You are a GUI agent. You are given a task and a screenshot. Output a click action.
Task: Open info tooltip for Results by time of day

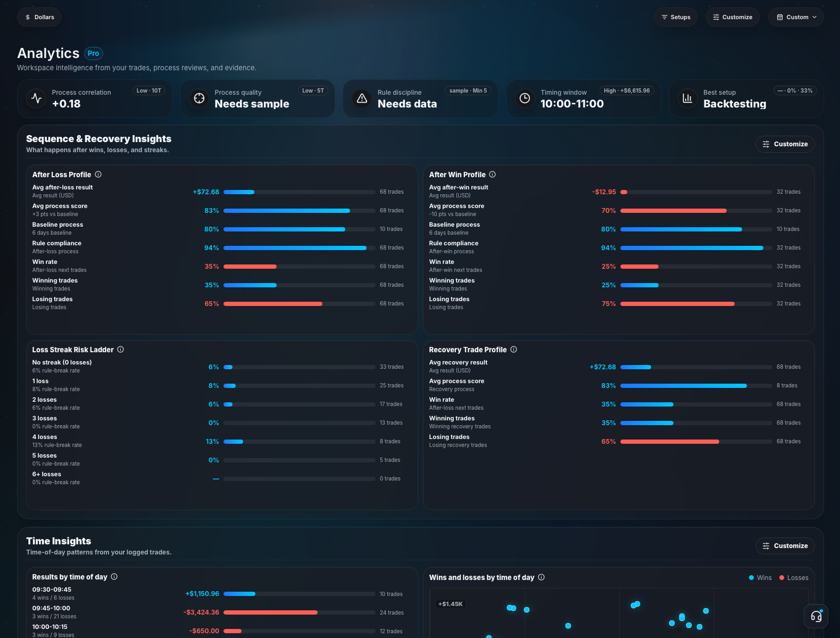click(x=114, y=577)
